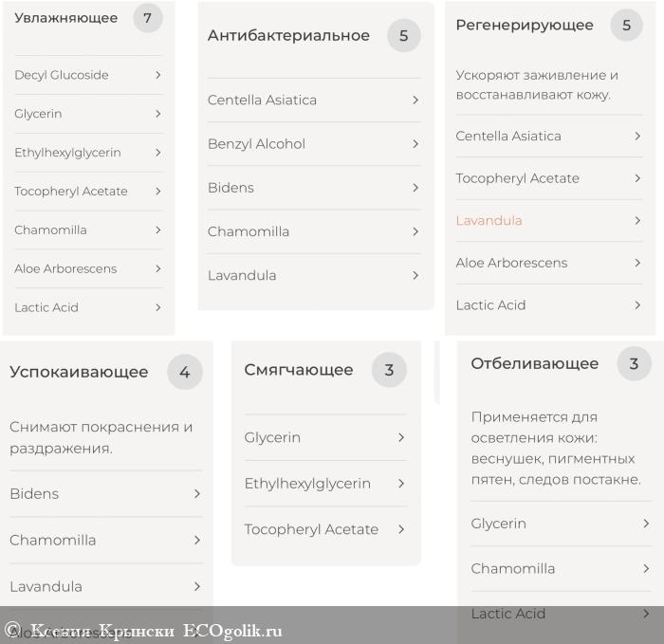
Task: Open Bidens in the Успокаивающее list
Action: click(34, 494)
